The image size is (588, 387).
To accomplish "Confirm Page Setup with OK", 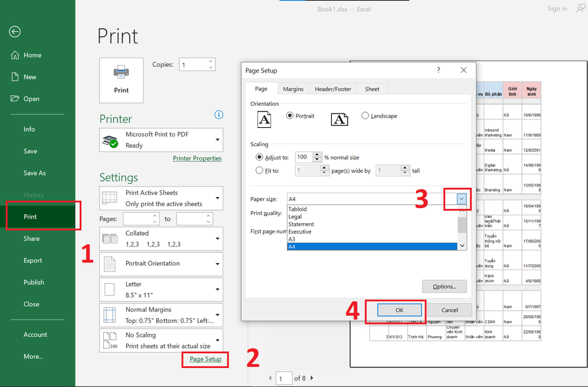I will [399, 310].
